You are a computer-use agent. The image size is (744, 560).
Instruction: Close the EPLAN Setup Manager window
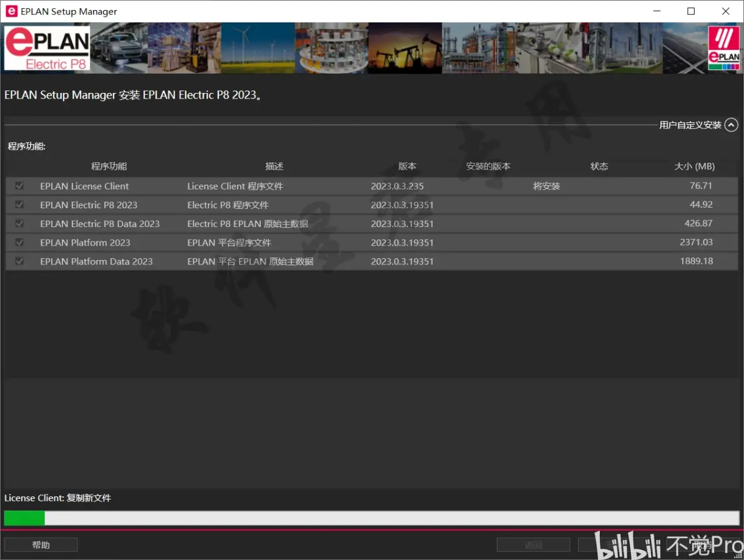coord(725,11)
